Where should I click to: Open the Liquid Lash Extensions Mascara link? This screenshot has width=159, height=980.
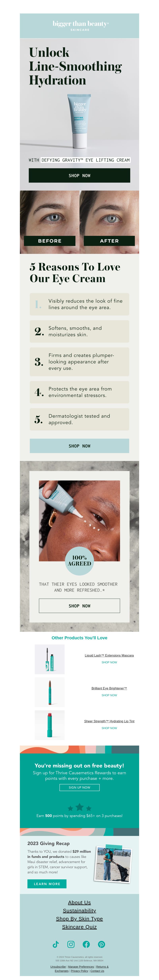click(x=109, y=656)
